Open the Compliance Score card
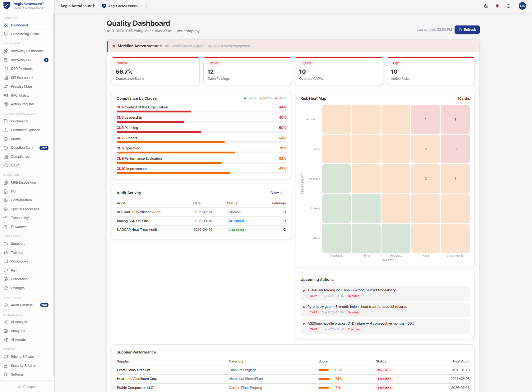The image size is (532, 392). pos(155,71)
